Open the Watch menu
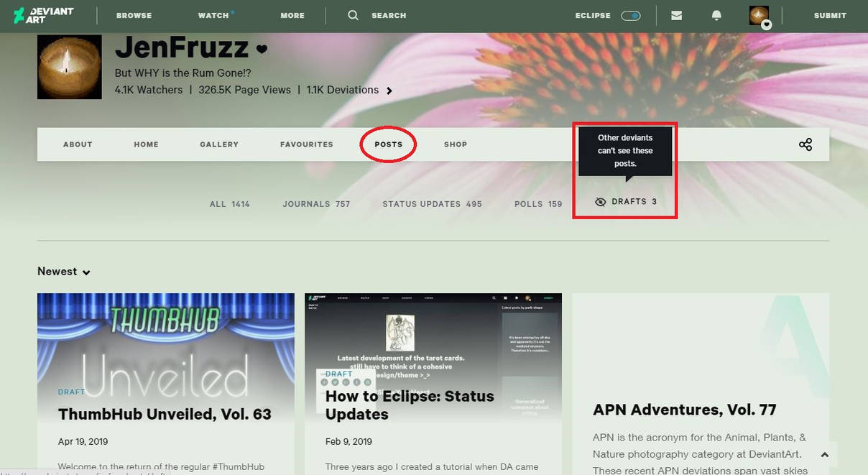Image resolution: width=868 pixels, height=475 pixels. [x=215, y=15]
